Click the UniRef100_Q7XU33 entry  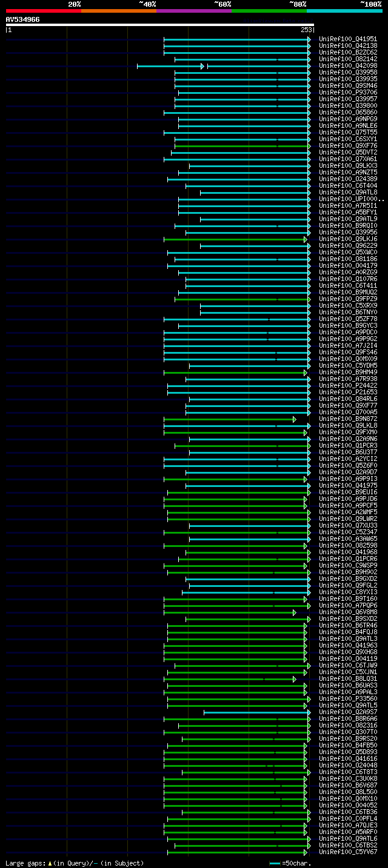[348, 526]
